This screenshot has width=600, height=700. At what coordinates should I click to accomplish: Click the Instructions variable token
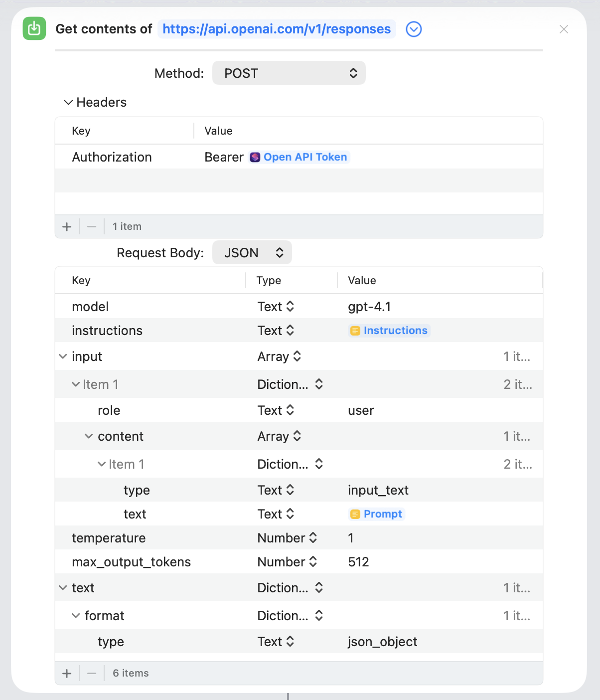point(389,331)
